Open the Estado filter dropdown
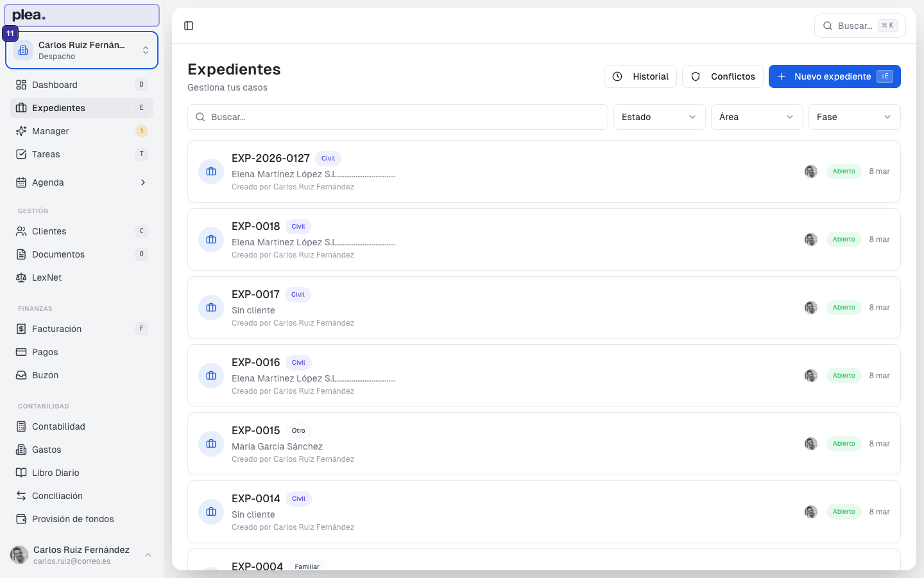Screen dimensions: 924x578 [659, 117]
